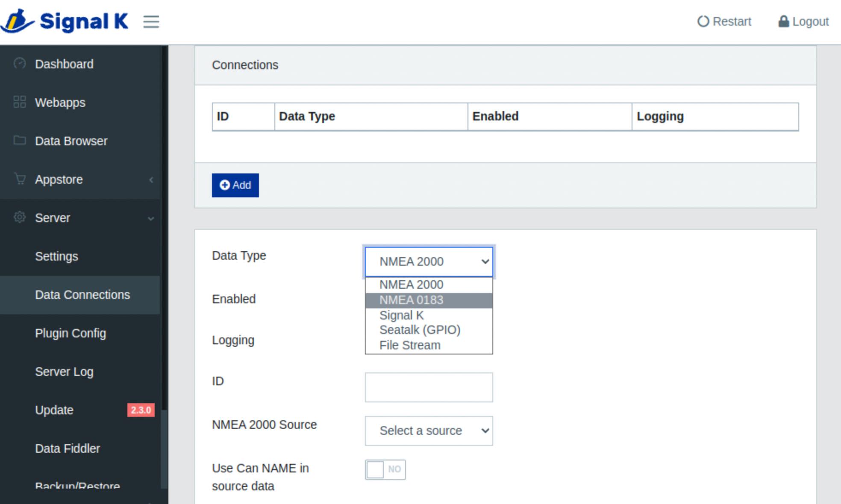This screenshot has width=841, height=504.
Task: Navigate to Webapps section
Action: pyautogui.click(x=59, y=102)
